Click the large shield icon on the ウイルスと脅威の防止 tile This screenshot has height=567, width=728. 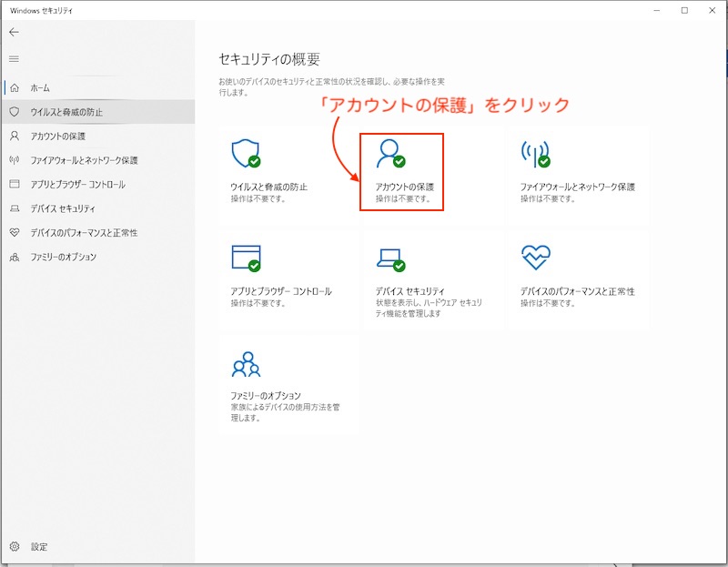[246, 153]
